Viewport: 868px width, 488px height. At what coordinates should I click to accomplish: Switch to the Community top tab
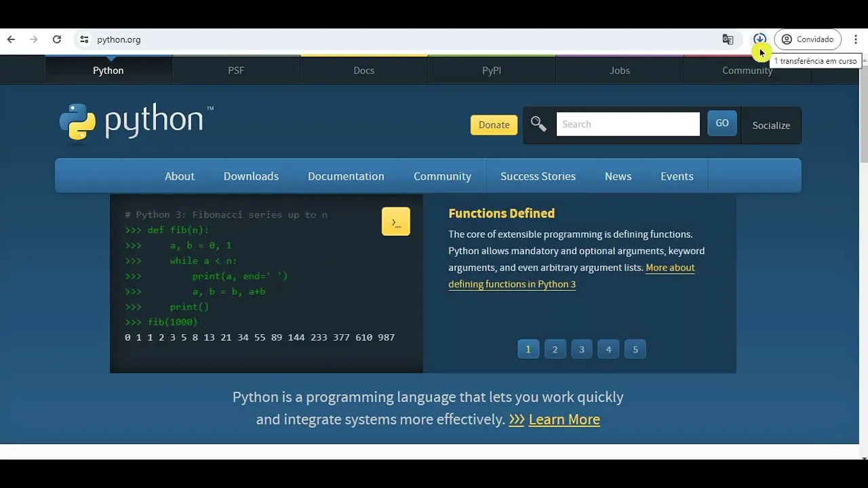[747, 70]
